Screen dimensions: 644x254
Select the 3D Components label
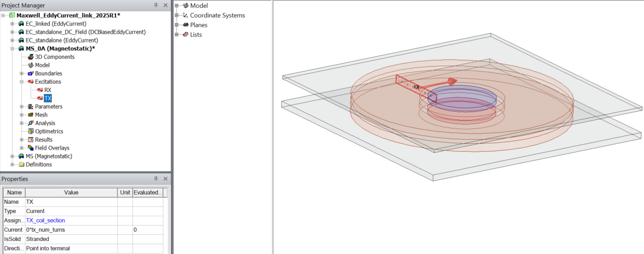[x=54, y=57]
